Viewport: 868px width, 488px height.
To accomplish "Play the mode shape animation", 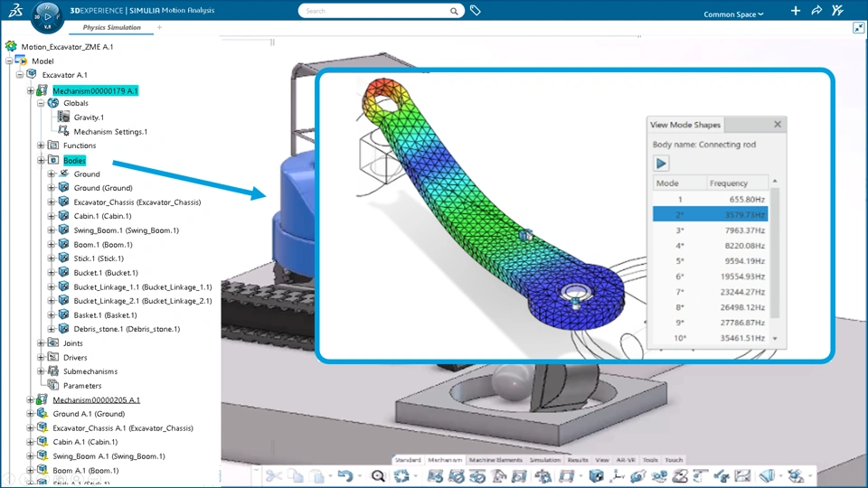I will coord(661,164).
